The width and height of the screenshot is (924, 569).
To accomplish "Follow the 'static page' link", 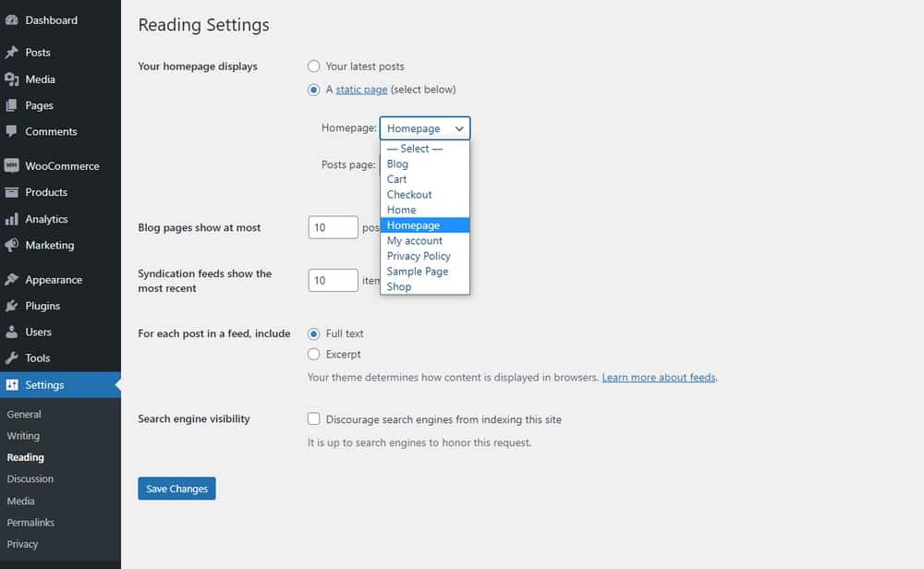I will pyautogui.click(x=362, y=90).
